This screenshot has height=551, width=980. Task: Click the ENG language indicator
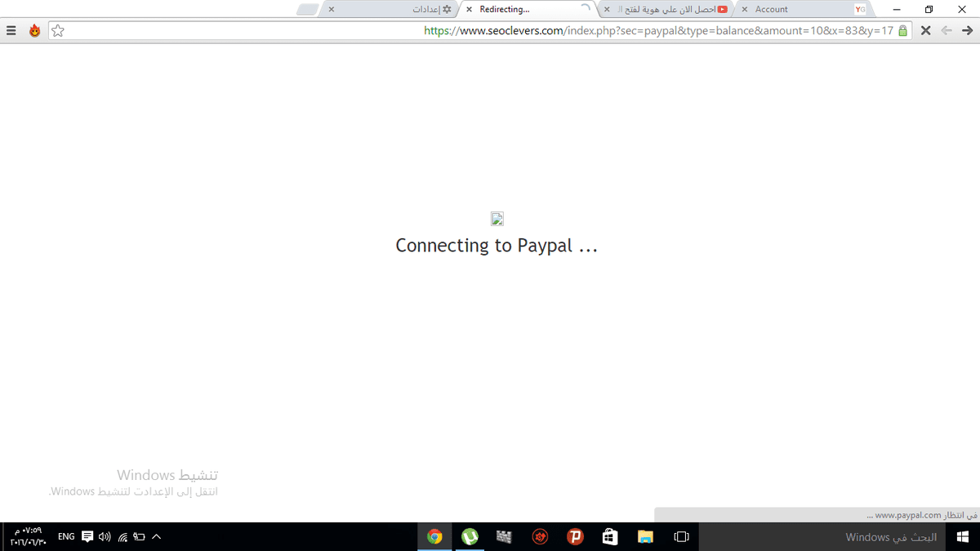tap(67, 537)
